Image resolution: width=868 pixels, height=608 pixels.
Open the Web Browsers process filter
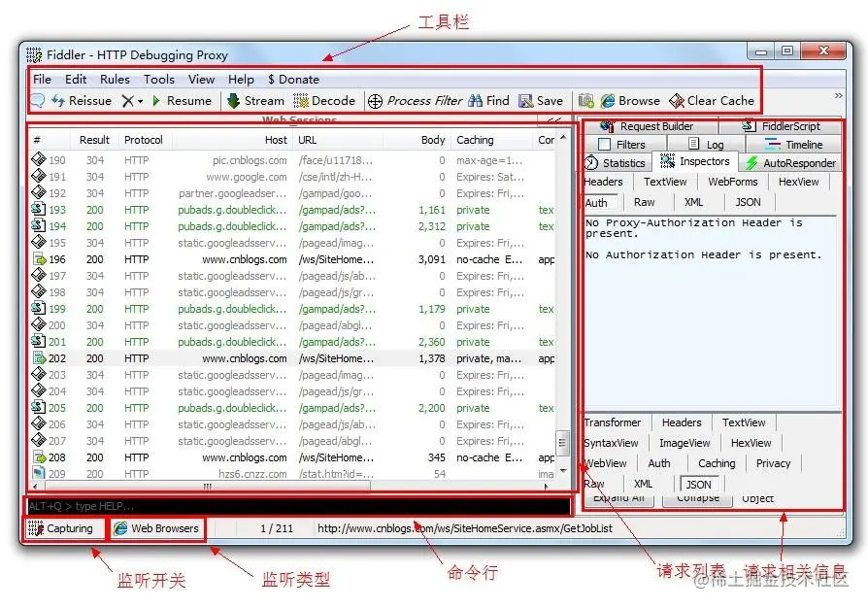tap(156, 528)
